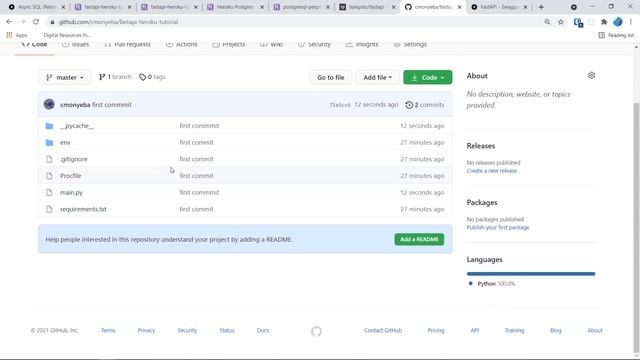
Task: Open the Pull requests tab
Action: coord(127,44)
